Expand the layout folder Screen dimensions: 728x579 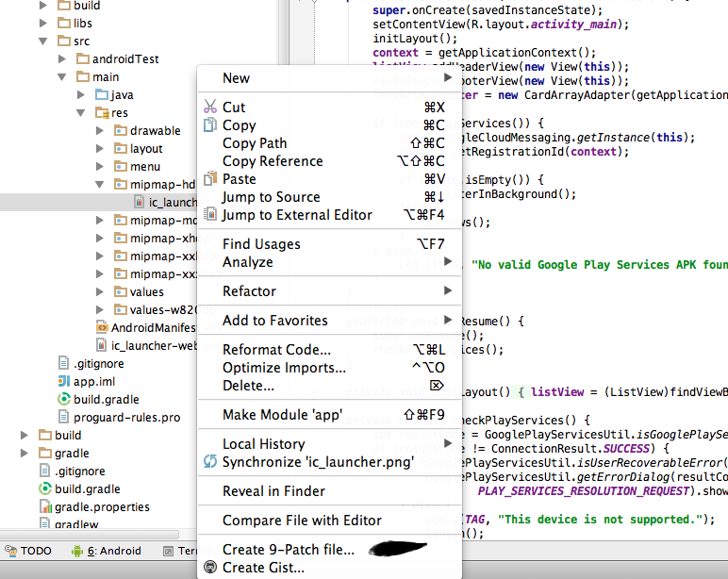(99, 149)
